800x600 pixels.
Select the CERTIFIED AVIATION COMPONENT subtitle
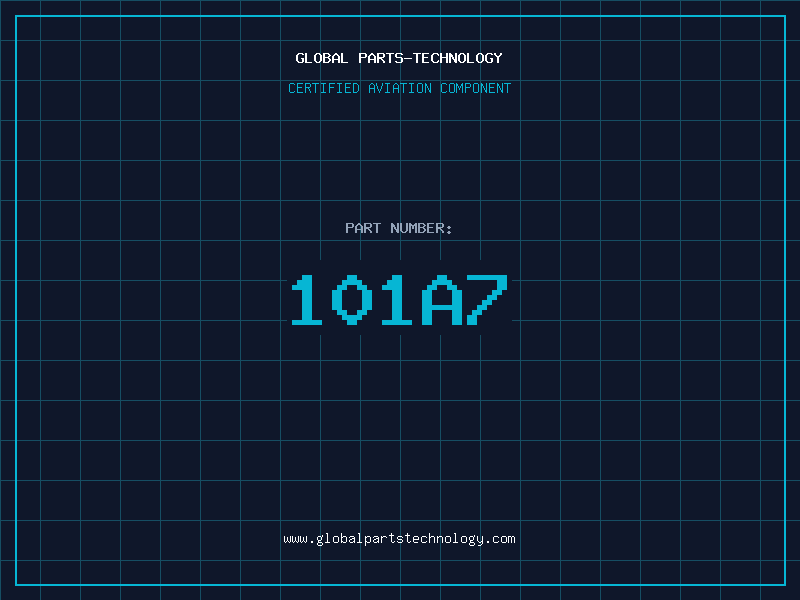tap(399, 89)
